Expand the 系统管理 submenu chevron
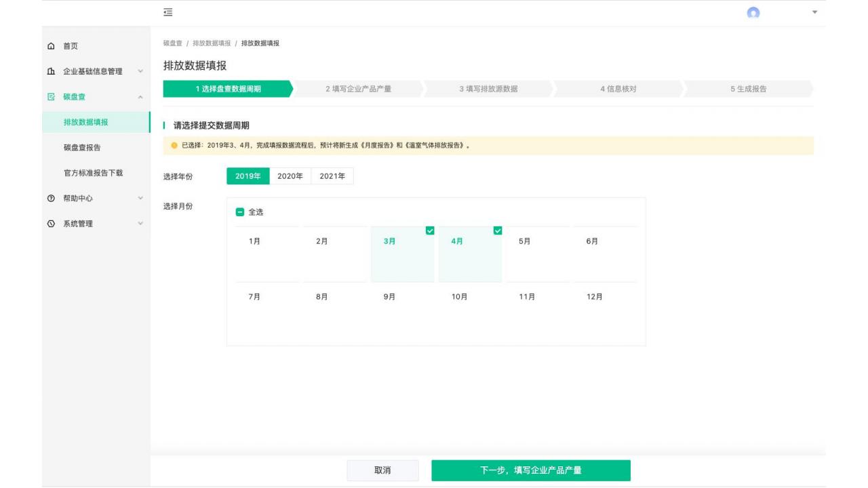Viewport: 868px width, 488px height. pyautogui.click(x=140, y=224)
